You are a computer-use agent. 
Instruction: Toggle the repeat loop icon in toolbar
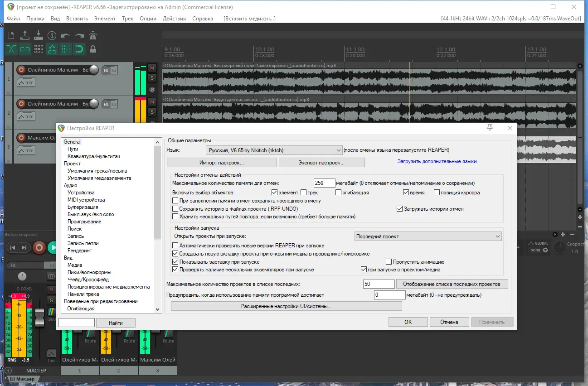pyautogui.click(x=79, y=49)
